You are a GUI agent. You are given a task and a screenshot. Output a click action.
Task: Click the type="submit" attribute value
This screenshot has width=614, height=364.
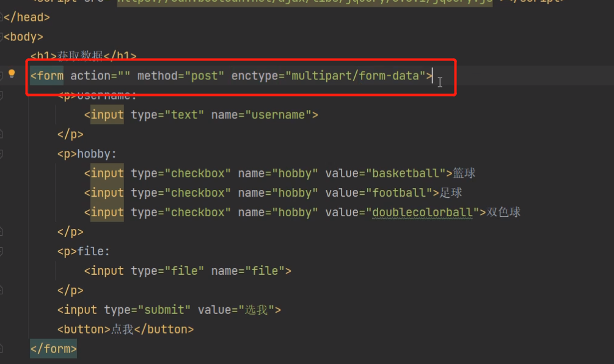pos(164,310)
